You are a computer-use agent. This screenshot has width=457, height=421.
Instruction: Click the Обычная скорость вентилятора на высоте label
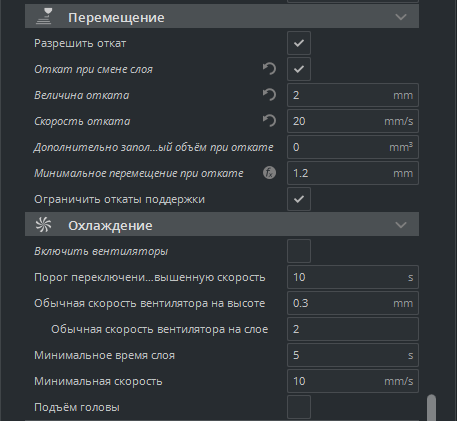[150, 303]
